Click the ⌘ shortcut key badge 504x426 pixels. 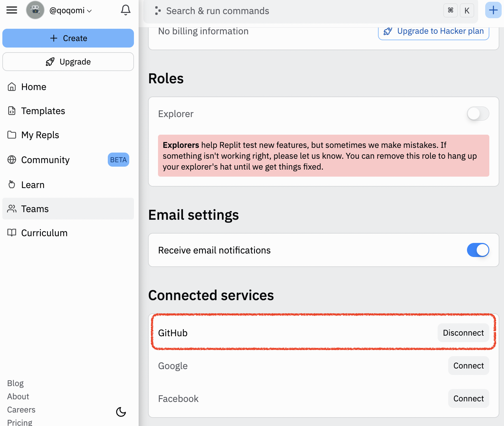tap(451, 11)
